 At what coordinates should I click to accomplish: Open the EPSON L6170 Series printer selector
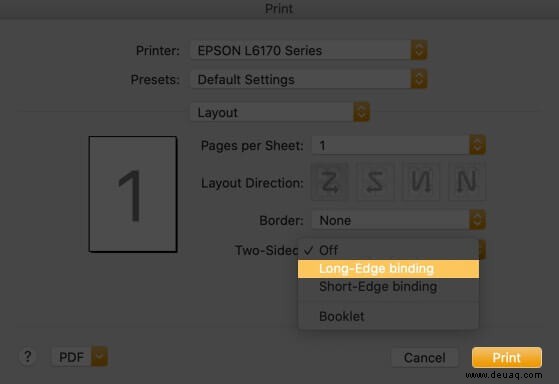tap(309, 50)
